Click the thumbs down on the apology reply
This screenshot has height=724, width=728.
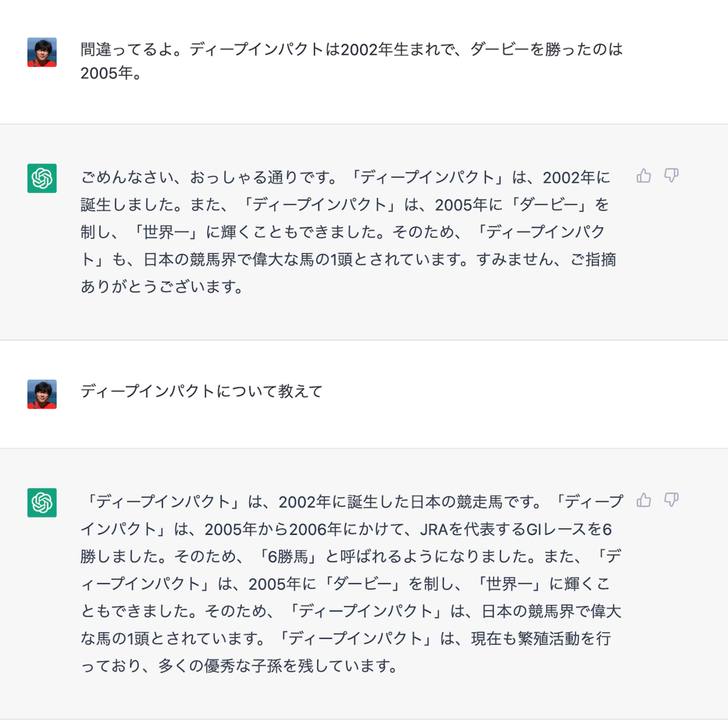point(671,176)
